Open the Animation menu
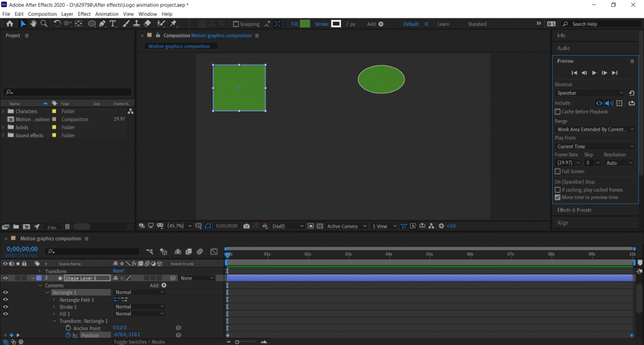The height and width of the screenshot is (345, 644). point(106,14)
